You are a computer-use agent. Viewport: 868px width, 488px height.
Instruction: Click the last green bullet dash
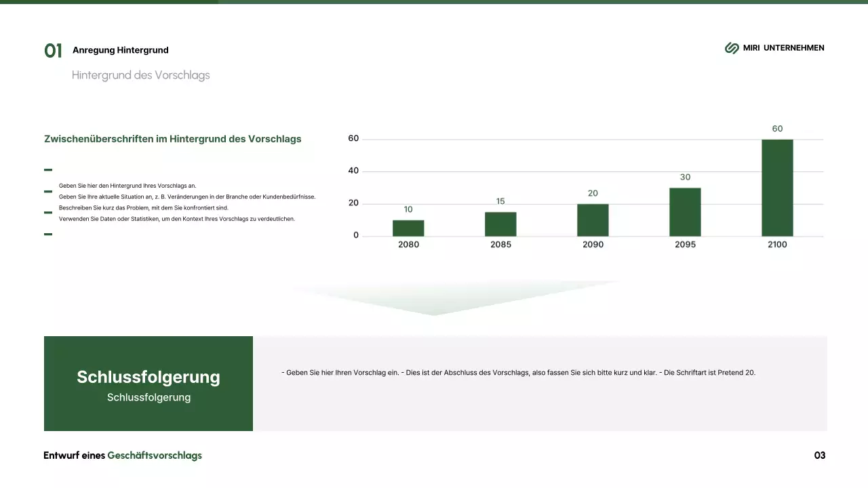48,234
